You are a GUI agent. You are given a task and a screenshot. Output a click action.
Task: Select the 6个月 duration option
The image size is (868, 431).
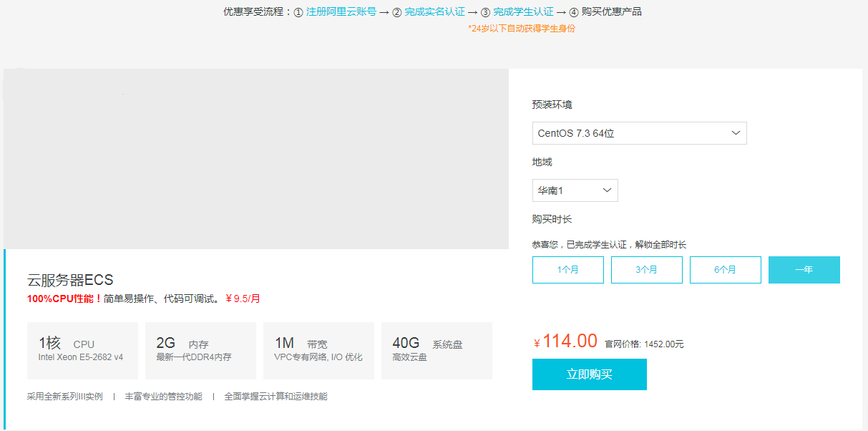pyautogui.click(x=726, y=270)
